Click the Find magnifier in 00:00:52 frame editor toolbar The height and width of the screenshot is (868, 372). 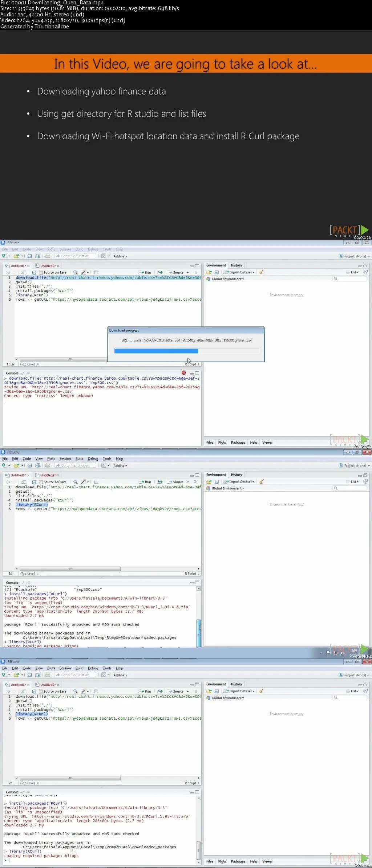click(75, 272)
